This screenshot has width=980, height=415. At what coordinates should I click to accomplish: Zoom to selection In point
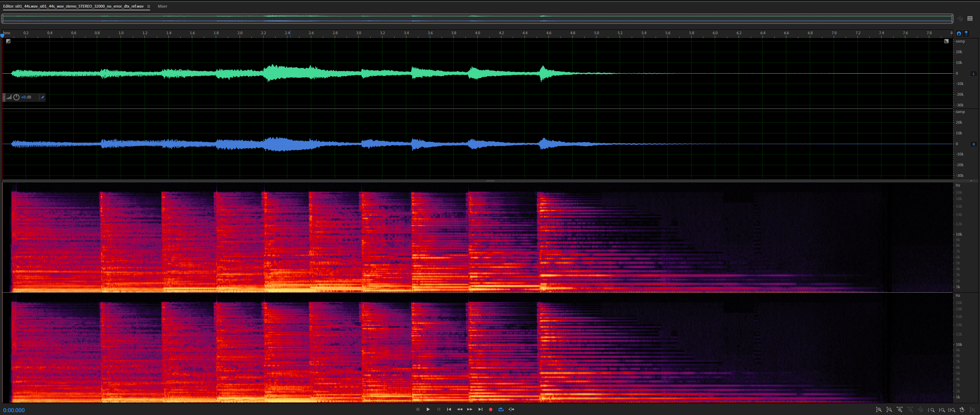[931, 410]
